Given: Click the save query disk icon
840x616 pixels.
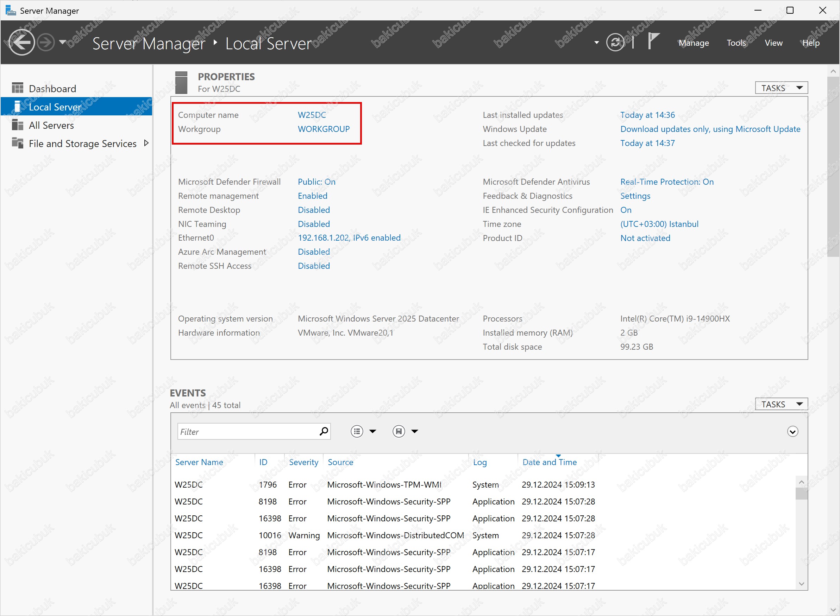Looking at the screenshot, I should (399, 431).
